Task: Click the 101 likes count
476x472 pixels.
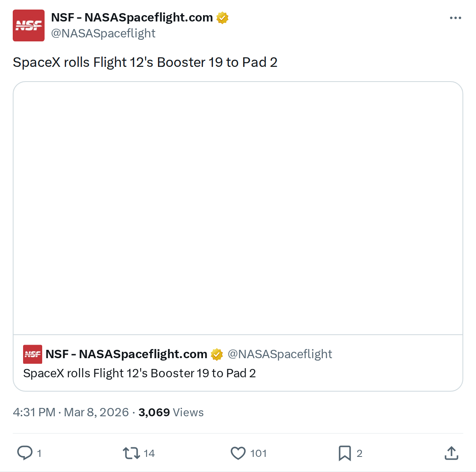Action: [x=258, y=453]
